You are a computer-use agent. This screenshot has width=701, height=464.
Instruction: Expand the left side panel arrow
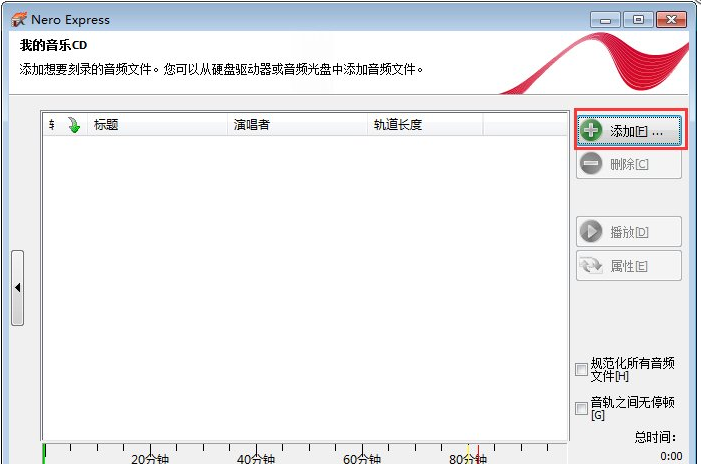pos(17,288)
